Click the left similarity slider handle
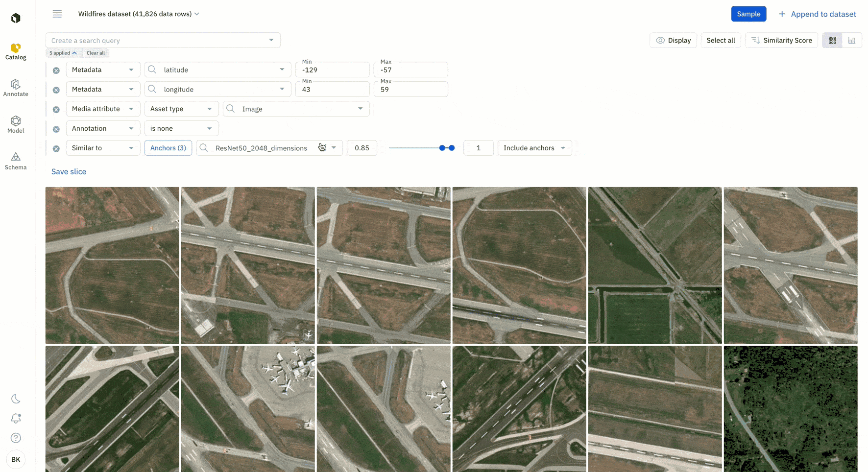The image size is (868, 472). pos(442,148)
